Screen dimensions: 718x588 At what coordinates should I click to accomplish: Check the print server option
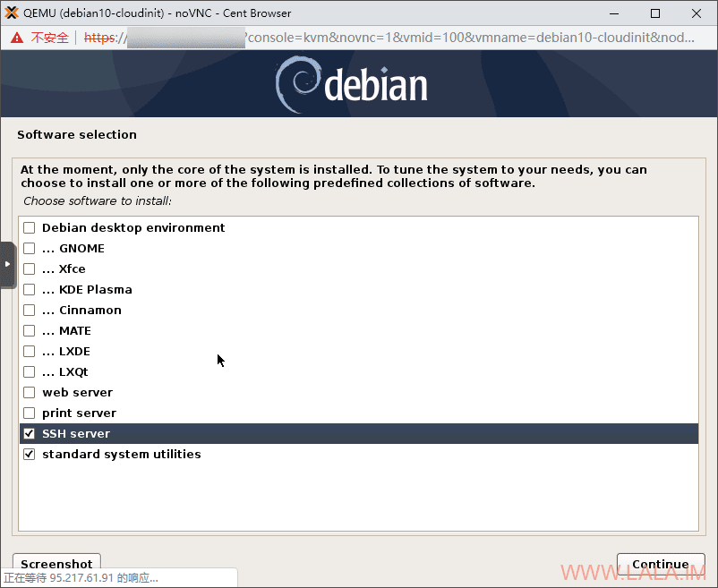click(x=30, y=413)
